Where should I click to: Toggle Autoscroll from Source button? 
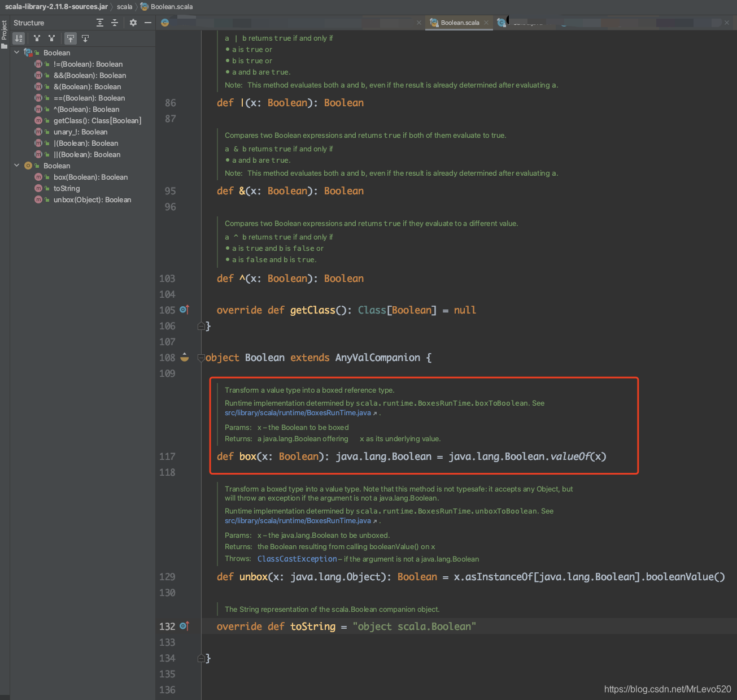[85, 38]
